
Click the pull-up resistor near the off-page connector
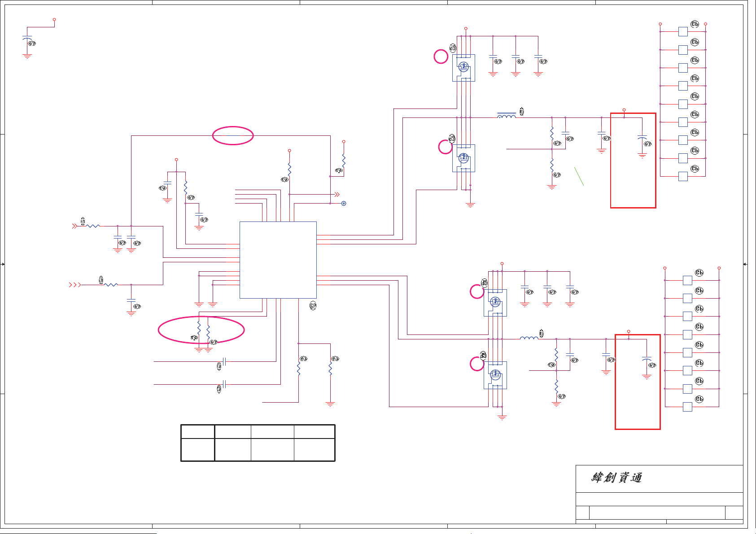(x=344, y=161)
